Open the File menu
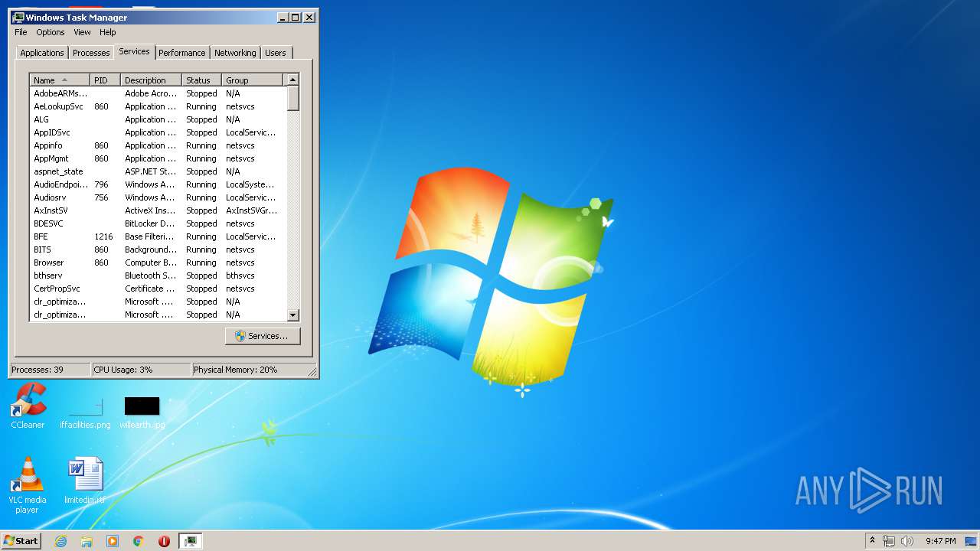 [x=21, y=32]
